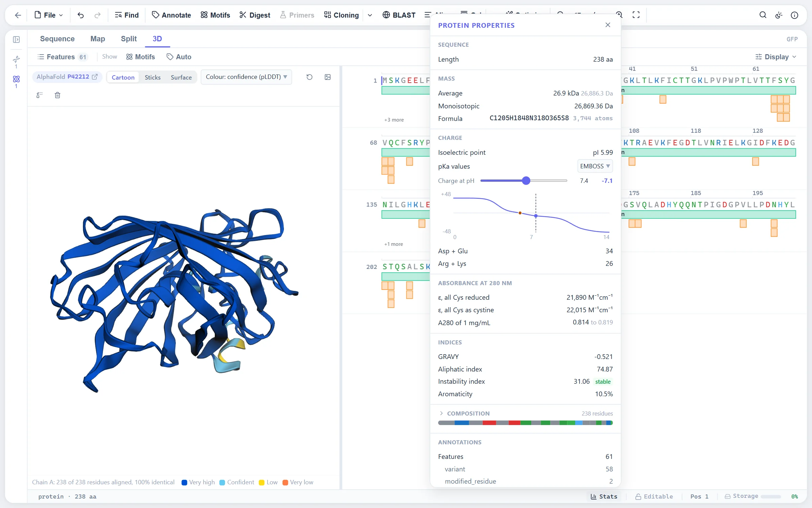The image size is (812, 508).
Task: Open Motifs in the top toolbar
Action: pos(215,15)
